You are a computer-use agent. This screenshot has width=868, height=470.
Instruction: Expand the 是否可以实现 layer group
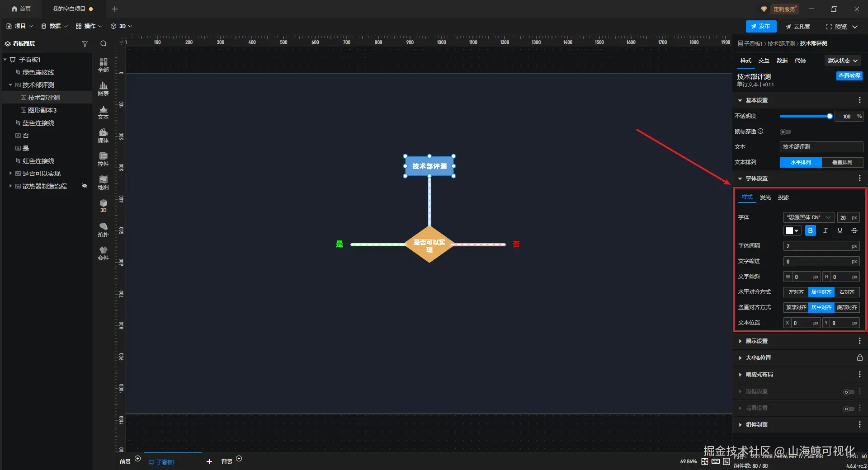[10, 173]
